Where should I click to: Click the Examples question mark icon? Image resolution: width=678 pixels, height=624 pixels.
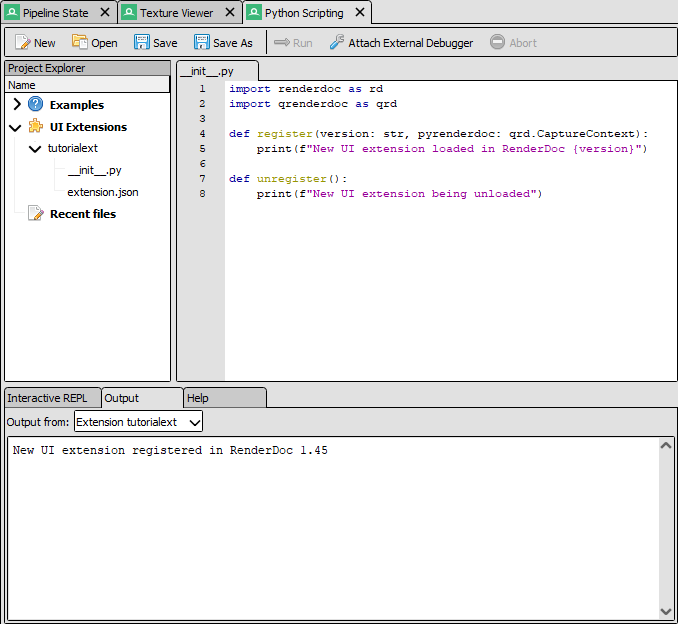pos(35,104)
